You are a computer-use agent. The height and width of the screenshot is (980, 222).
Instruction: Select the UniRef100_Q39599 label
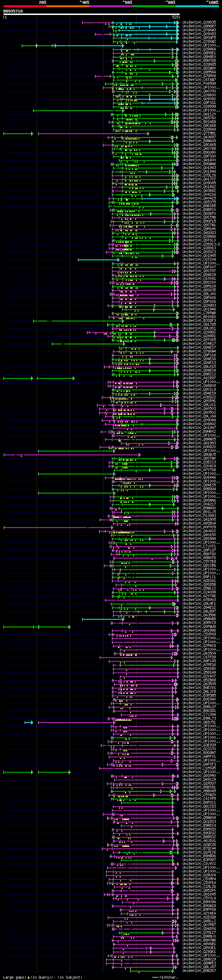coord(199,106)
